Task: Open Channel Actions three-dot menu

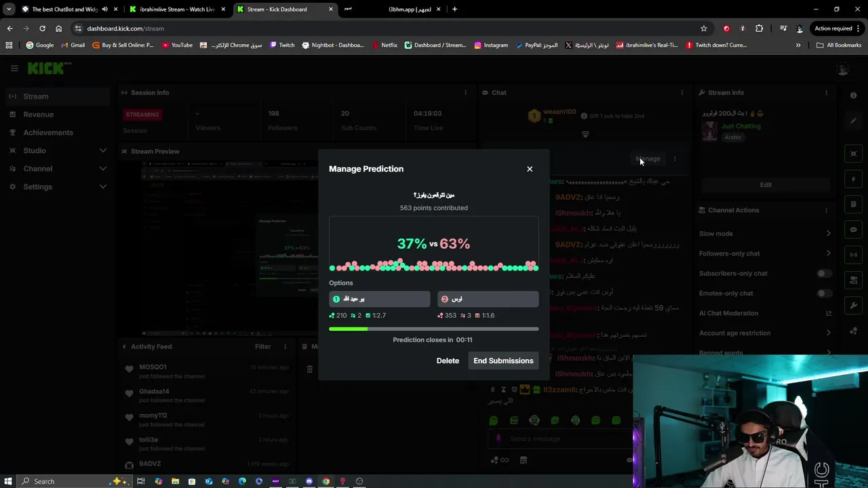Action: [826, 210]
